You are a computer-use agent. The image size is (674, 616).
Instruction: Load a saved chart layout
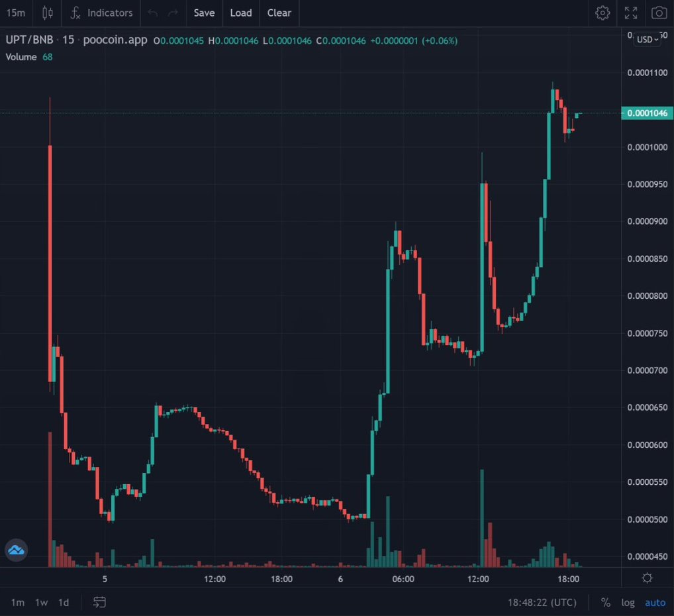[241, 13]
